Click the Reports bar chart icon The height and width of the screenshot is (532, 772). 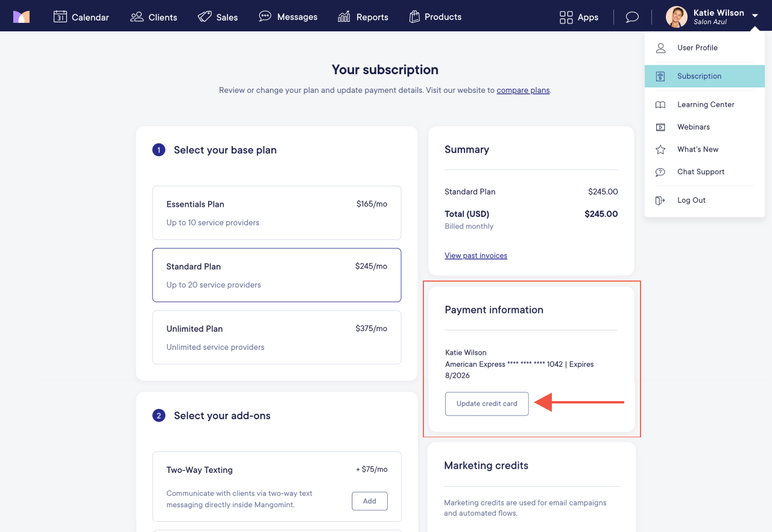coord(344,16)
